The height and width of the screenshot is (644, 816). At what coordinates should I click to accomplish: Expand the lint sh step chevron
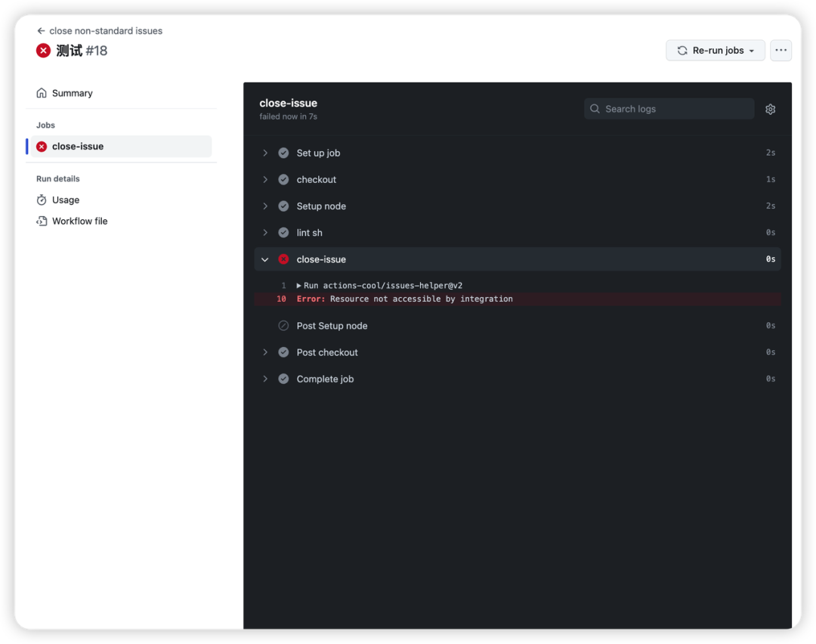pyautogui.click(x=265, y=233)
